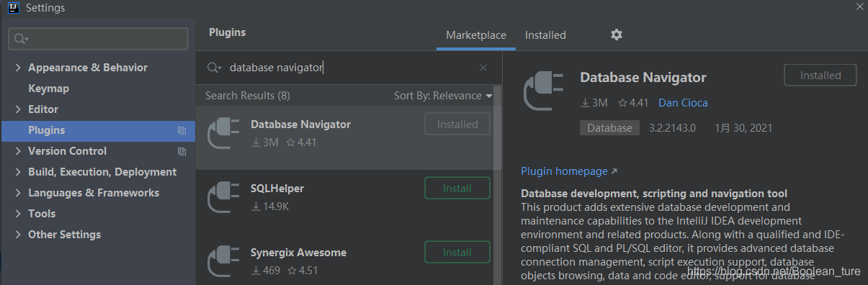Clear the plugin search with the X icon
Image resolution: width=868 pixels, height=285 pixels.
(x=483, y=68)
